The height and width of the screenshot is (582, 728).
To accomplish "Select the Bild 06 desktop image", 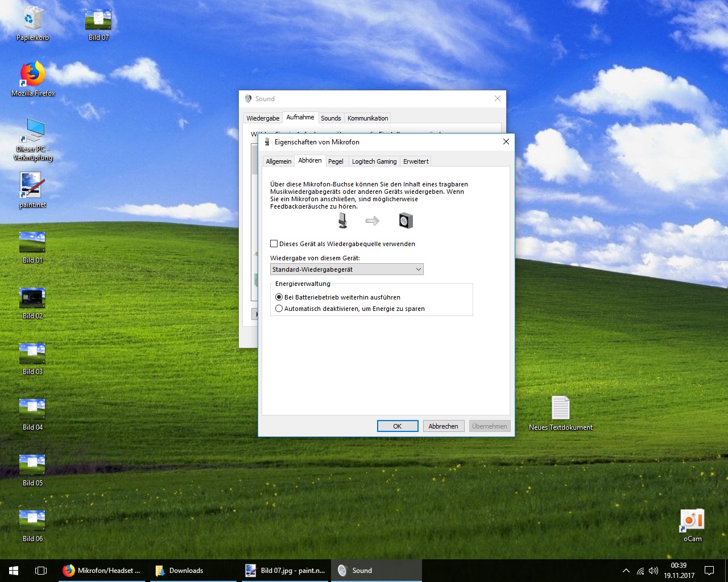I will 32,526.
